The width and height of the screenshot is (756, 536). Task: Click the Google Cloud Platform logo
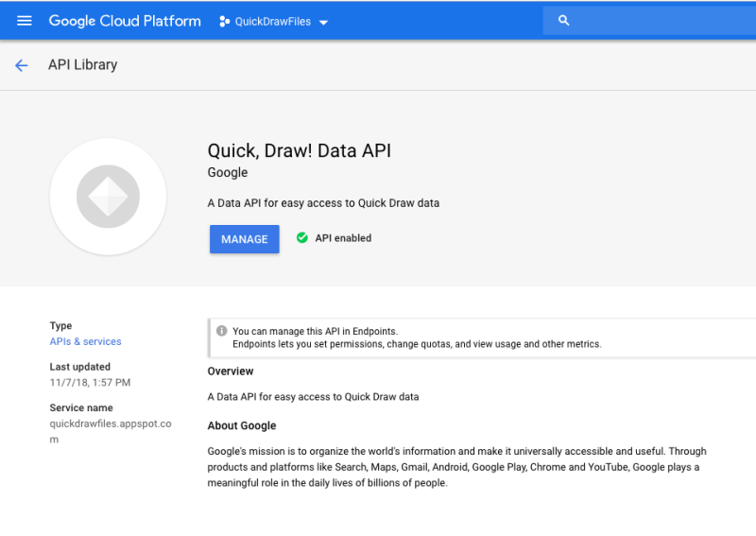[x=125, y=21]
